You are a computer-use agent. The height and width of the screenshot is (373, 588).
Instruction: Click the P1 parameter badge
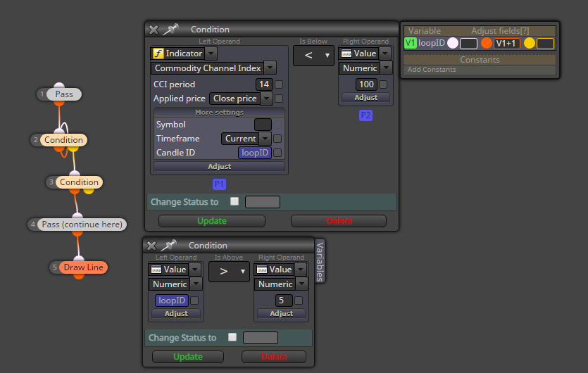[x=219, y=184]
